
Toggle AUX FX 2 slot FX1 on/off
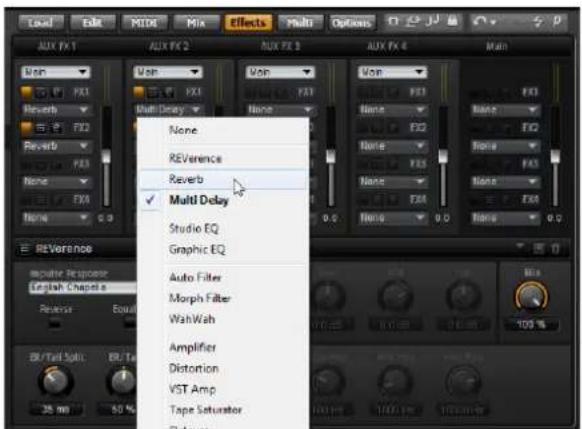[x=138, y=92]
